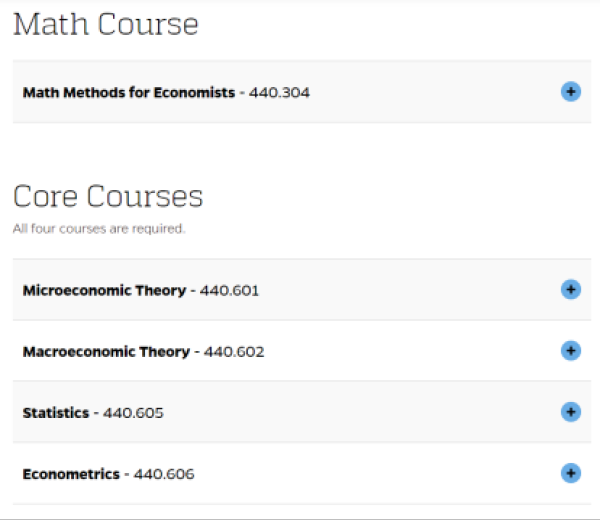Select course code 440.606
600x521 pixels.
coord(164,474)
